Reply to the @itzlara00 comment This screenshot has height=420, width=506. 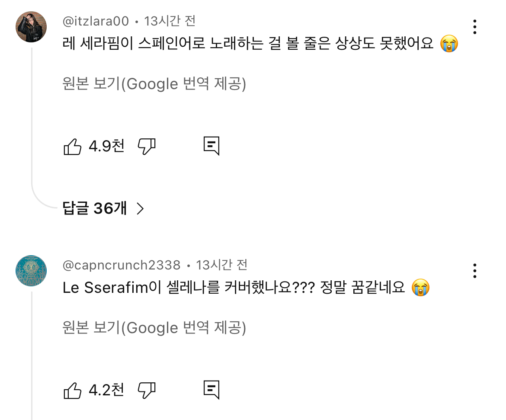[211, 147]
